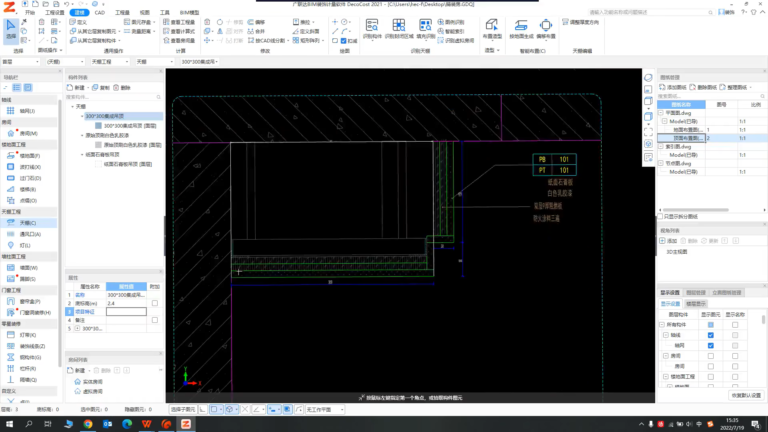Screen dimensions: 768x432
Task: Open CAD ribbon tab
Action: click(99, 12)
